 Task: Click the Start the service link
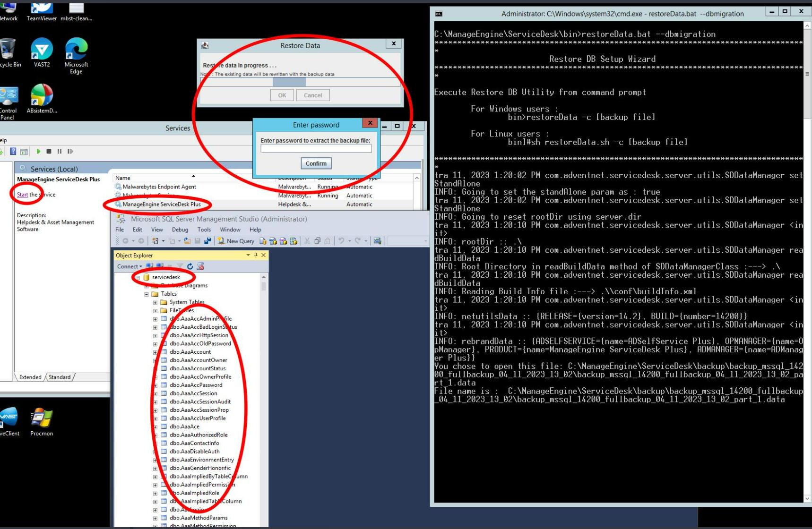click(22, 195)
